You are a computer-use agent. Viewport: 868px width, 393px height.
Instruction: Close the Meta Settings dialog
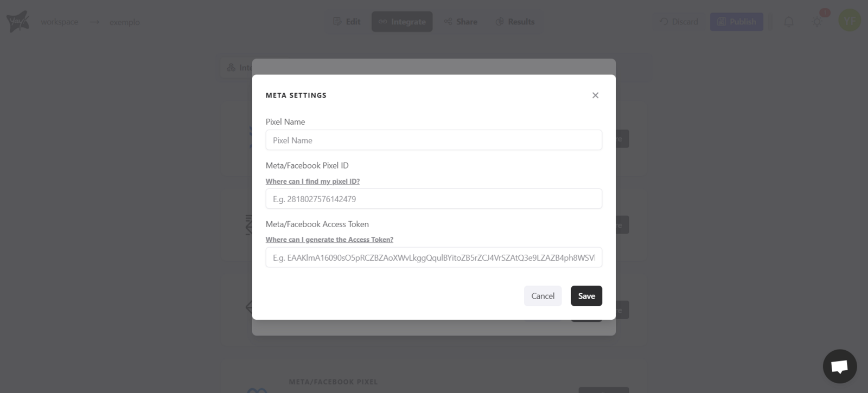[595, 95]
